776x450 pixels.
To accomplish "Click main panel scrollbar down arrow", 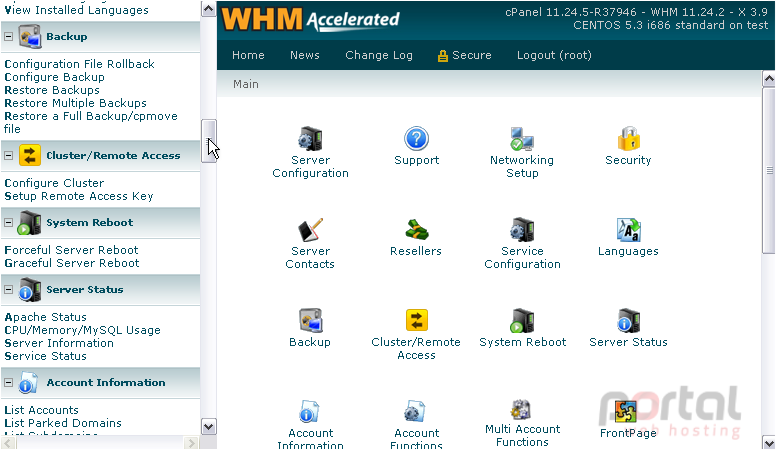I will coord(769,442).
